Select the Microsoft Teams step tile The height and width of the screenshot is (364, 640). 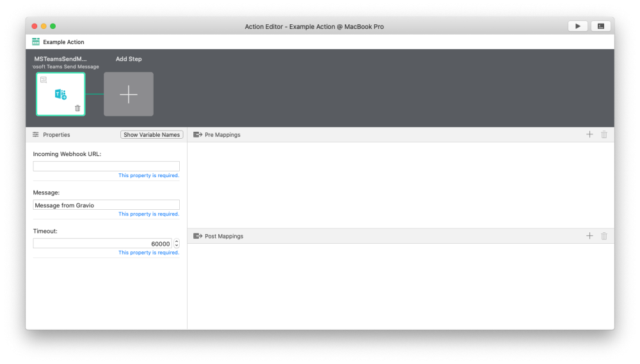[60, 94]
